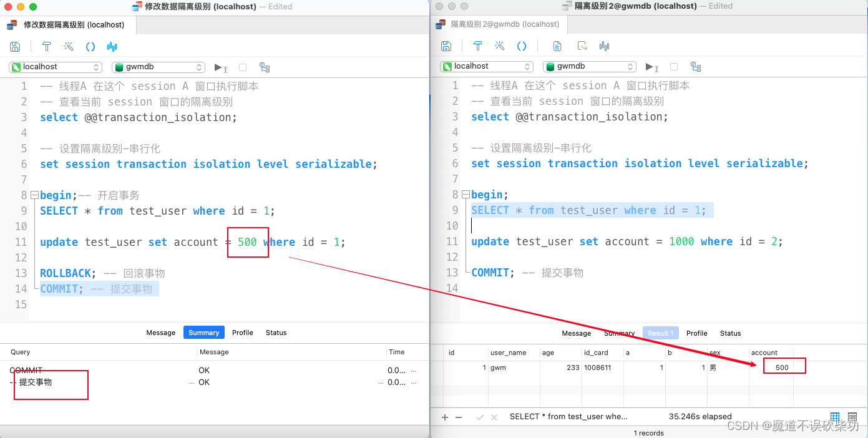Select the 修改数据隔离级别 (localhost) tab
This screenshot has width=868, height=438.
point(67,25)
